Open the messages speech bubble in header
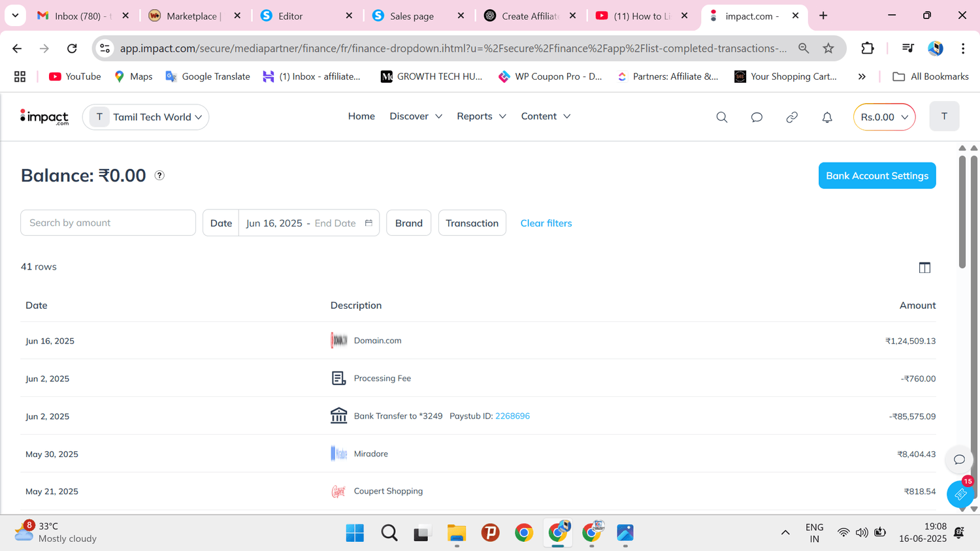 click(757, 117)
